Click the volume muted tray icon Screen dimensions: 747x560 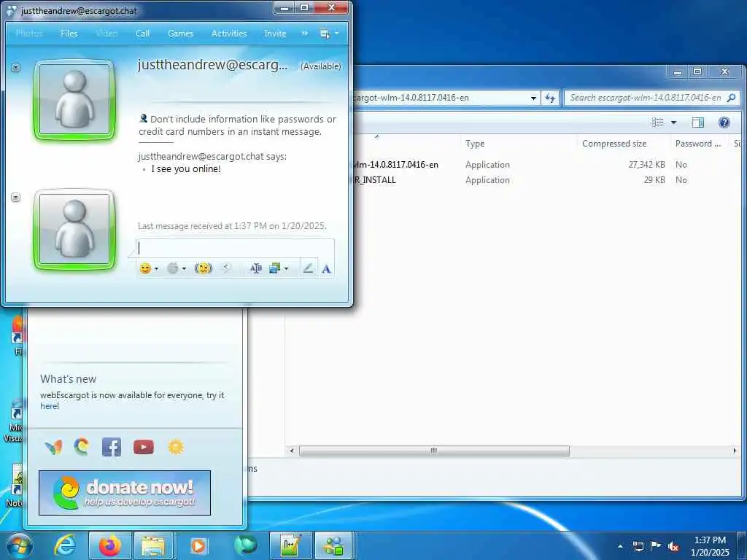click(673, 547)
